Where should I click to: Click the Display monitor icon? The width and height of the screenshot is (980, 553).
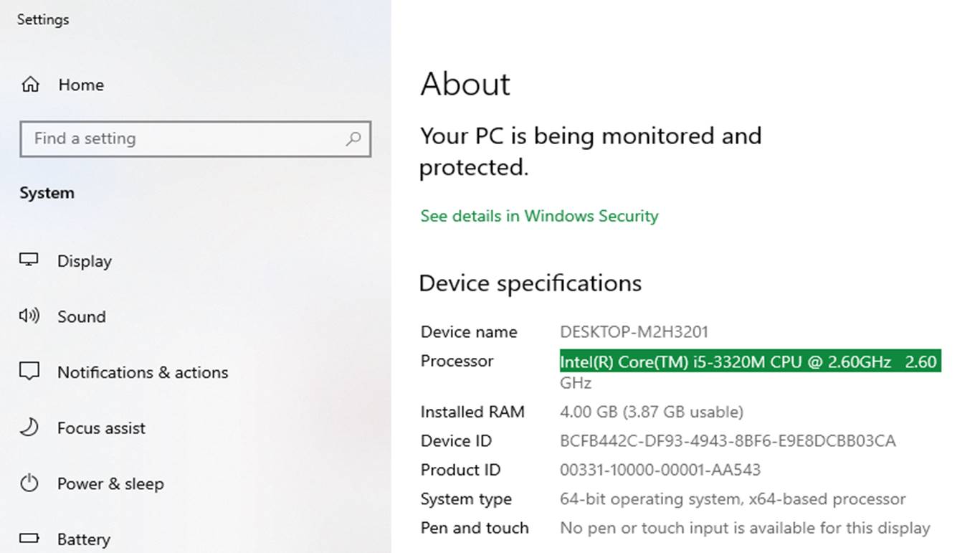point(29,260)
